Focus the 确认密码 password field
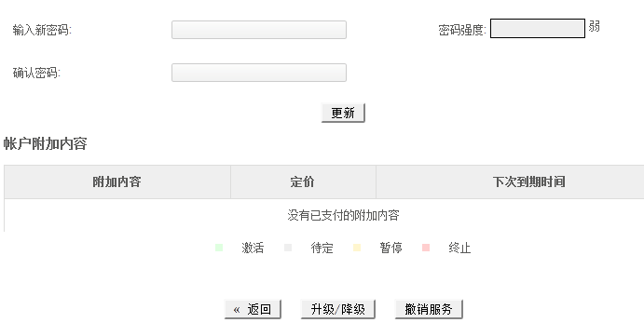The width and height of the screenshot is (644, 336). (x=259, y=73)
